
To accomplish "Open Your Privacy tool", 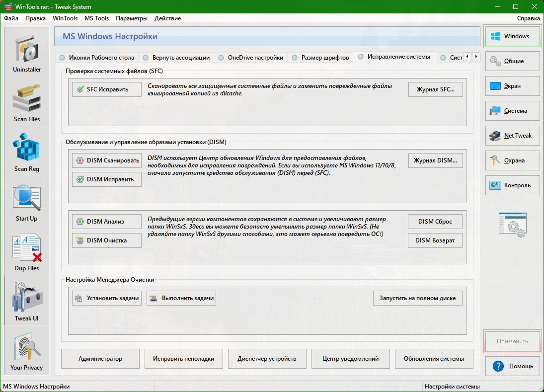I will (x=27, y=351).
